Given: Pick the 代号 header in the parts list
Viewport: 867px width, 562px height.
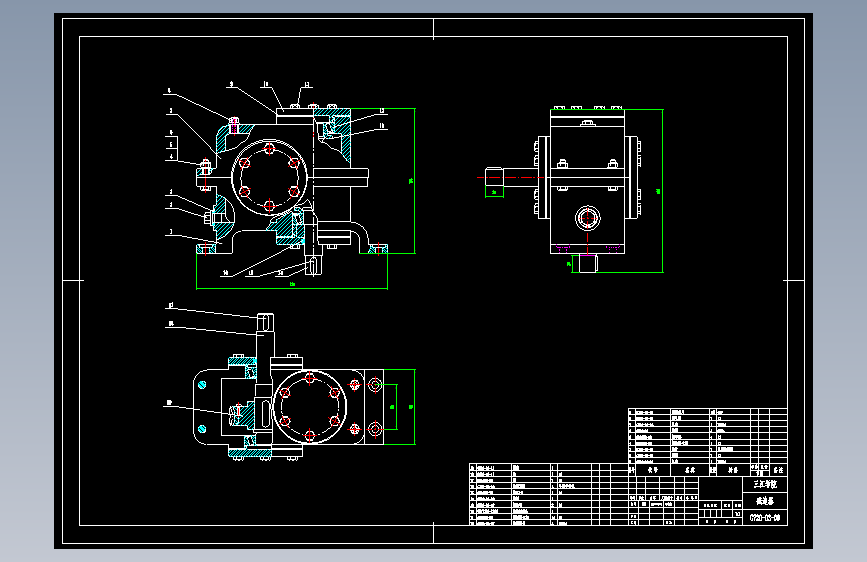Looking at the screenshot, I should click(x=653, y=470).
